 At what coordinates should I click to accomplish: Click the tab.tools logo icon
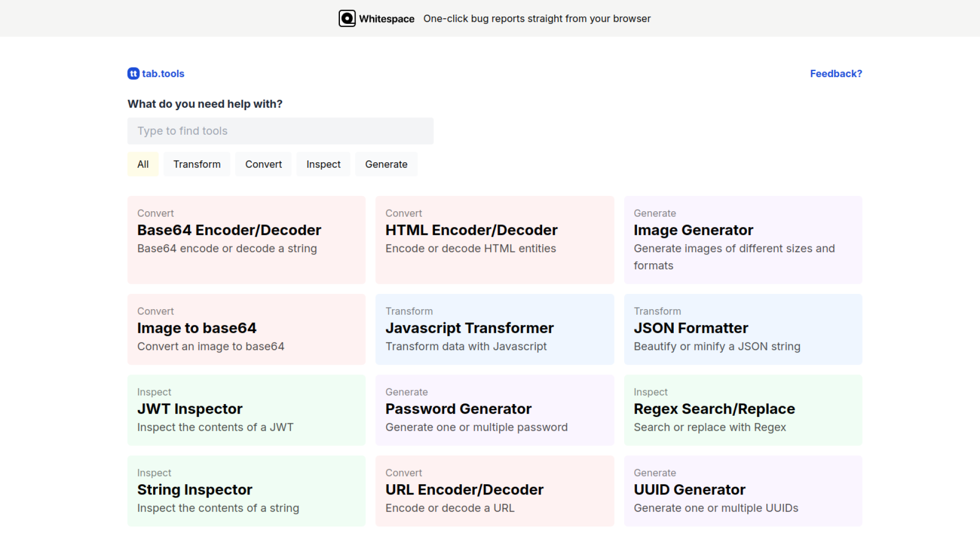(x=133, y=73)
